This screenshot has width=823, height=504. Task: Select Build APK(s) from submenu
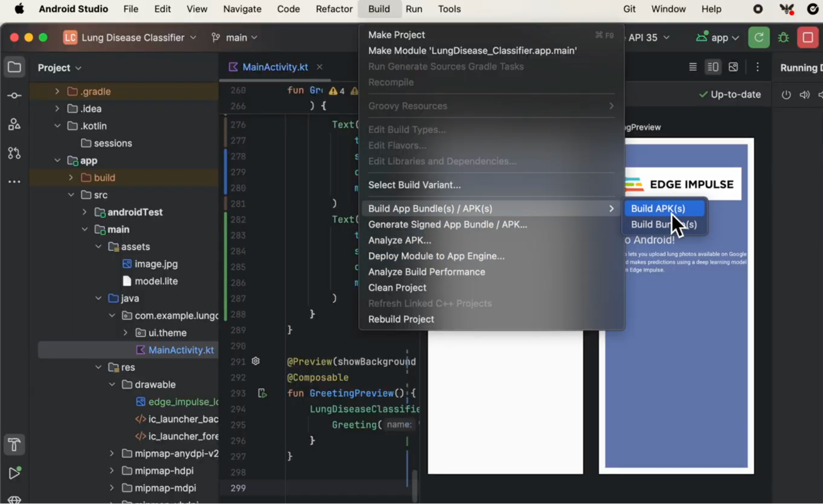pos(657,208)
